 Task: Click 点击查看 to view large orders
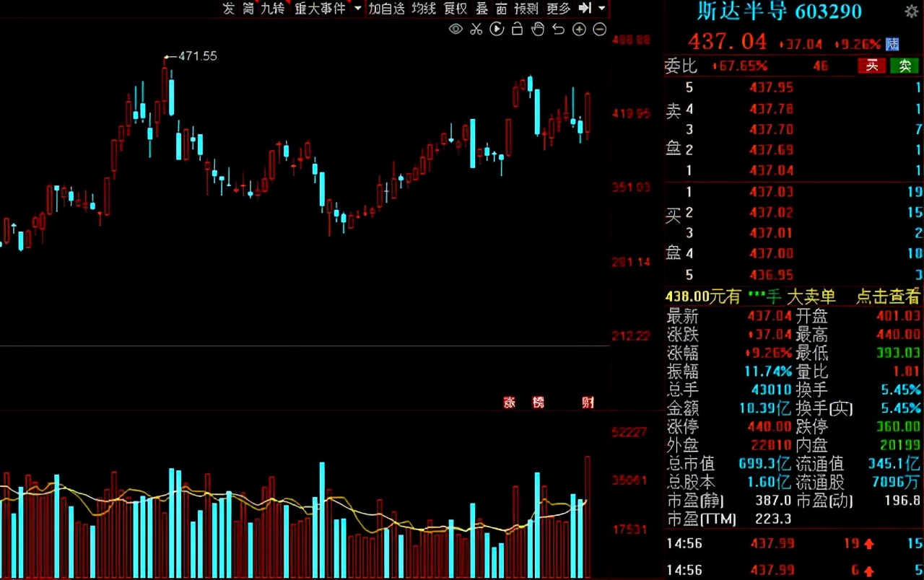888,296
